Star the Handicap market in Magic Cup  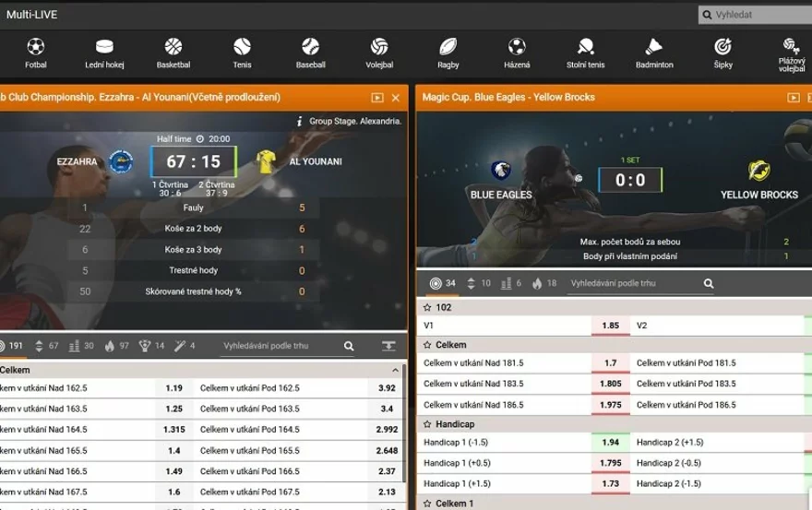coord(427,424)
